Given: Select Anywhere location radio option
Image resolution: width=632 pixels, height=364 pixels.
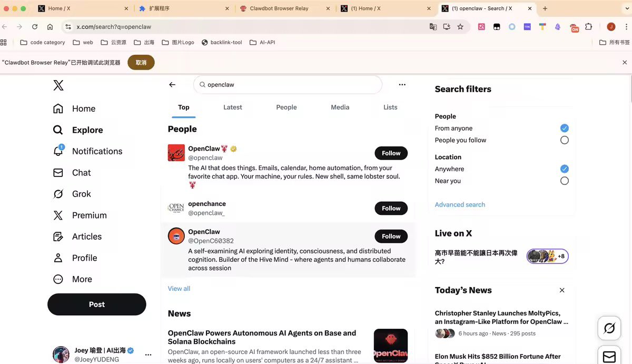Looking at the screenshot, I should [565, 169].
